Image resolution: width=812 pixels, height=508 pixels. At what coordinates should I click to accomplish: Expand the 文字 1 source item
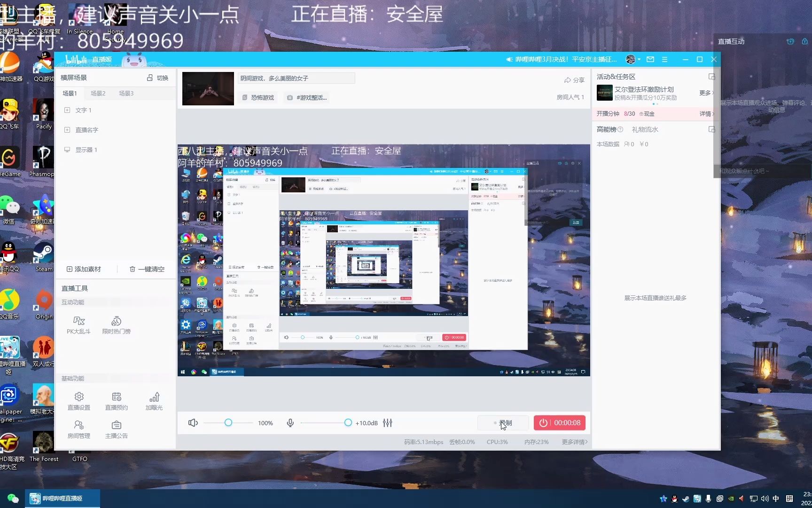[67, 110]
